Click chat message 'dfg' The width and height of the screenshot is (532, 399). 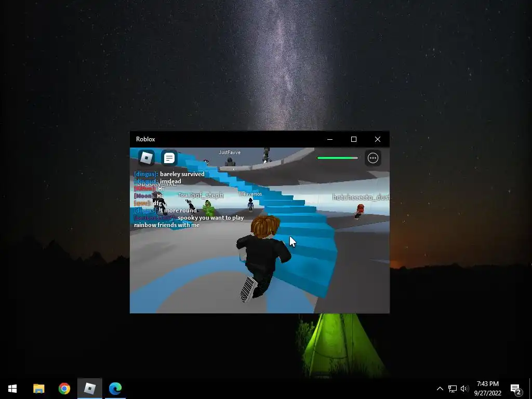(x=157, y=203)
